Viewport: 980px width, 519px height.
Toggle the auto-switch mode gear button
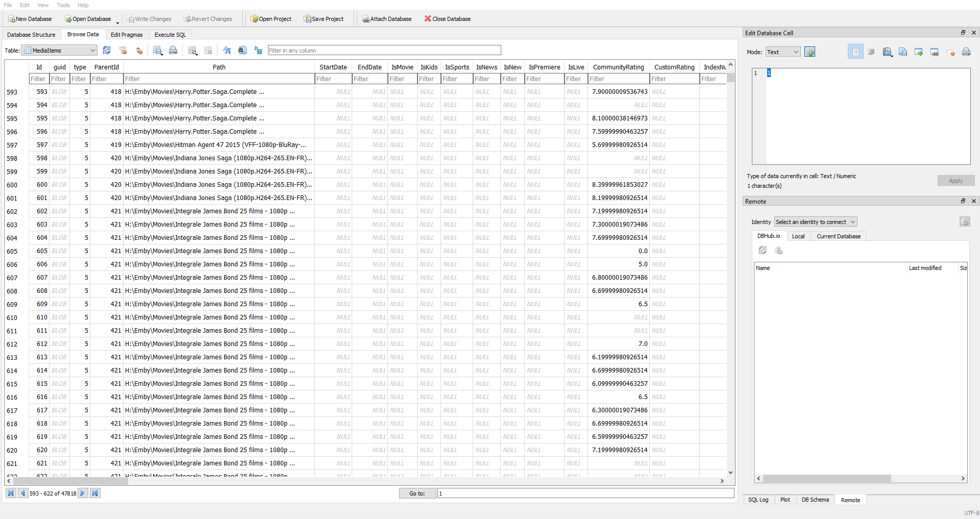[810, 52]
